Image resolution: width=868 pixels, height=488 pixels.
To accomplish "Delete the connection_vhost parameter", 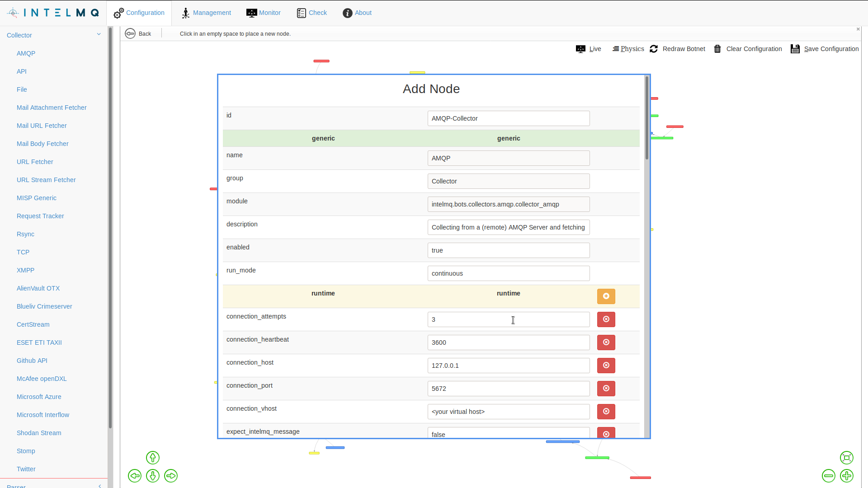I will click(606, 412).
